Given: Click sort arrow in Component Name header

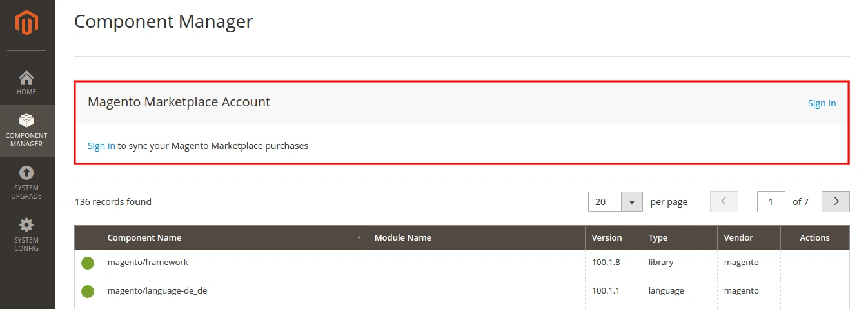Looking at the screenshot, I should [x=359, y=237].
